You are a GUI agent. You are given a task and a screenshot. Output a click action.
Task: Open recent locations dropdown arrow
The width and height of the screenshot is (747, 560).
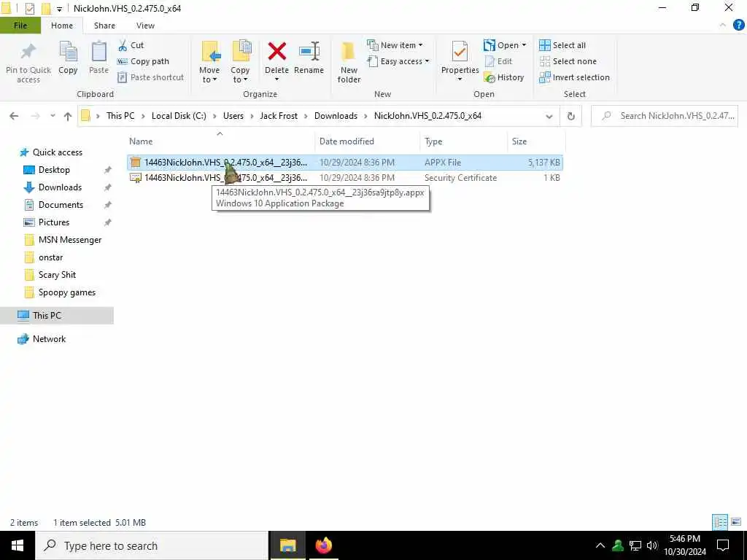coord(53,116)
